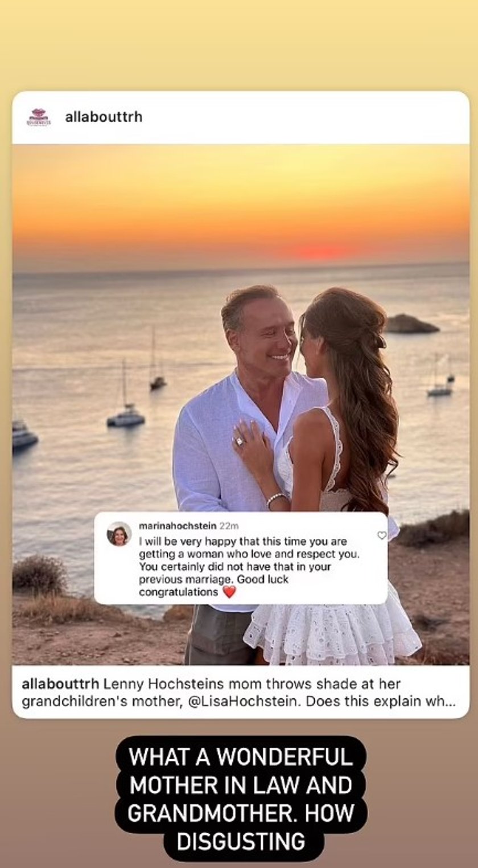Viewport: 478px width, 868px height.
Task: Tap the comment text about previous marriage
Action: point(243,567)
